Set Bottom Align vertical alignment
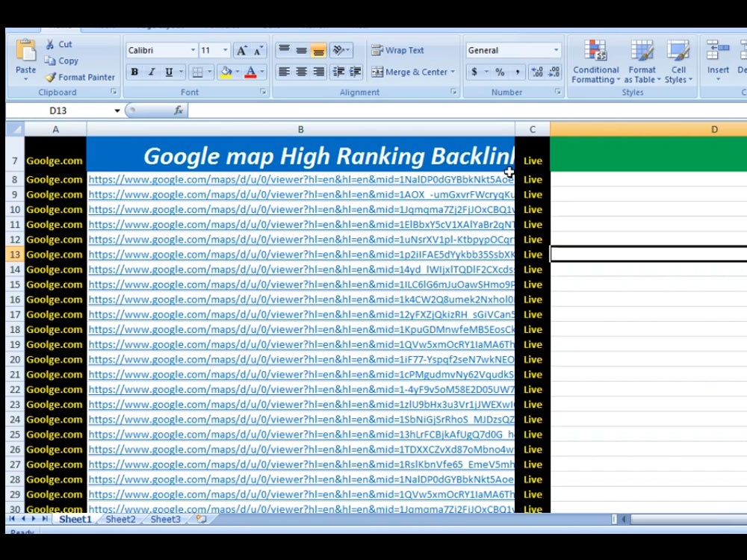 pos(318,49)
